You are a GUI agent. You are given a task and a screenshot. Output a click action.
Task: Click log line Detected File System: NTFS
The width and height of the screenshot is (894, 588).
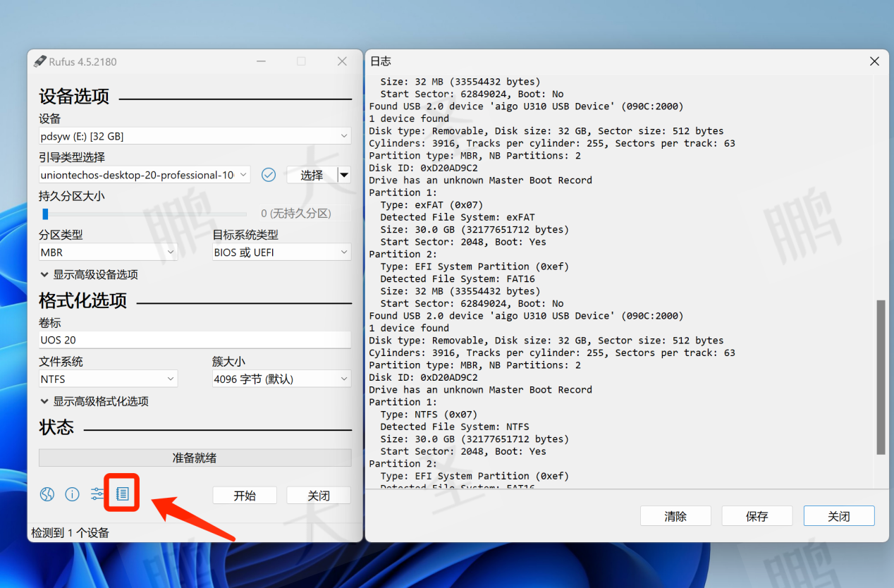pyautogui.click(x=455, y=427)
